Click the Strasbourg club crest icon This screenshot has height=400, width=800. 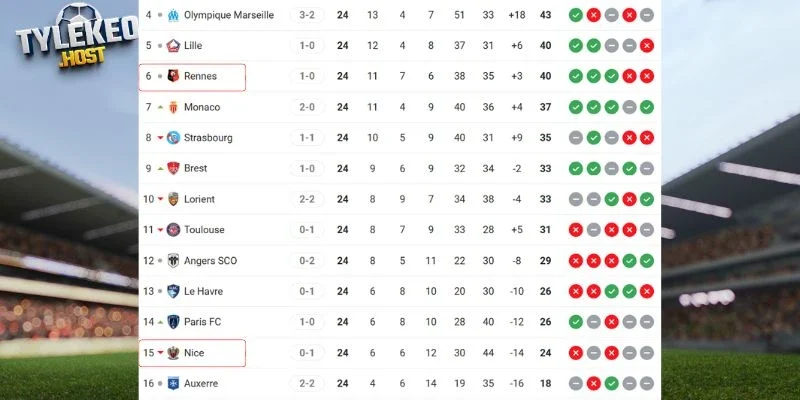(173, 138)
